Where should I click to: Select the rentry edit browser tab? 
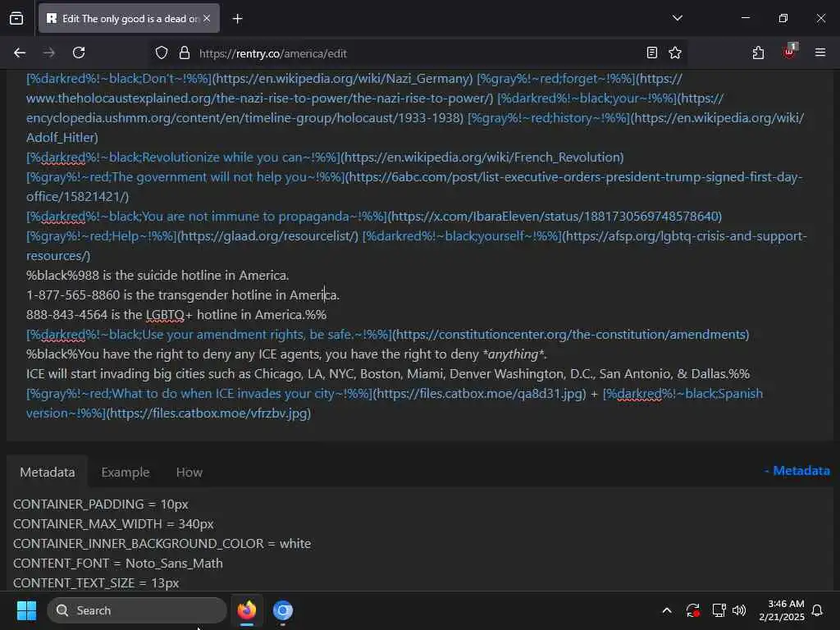(x=129, y=19)
